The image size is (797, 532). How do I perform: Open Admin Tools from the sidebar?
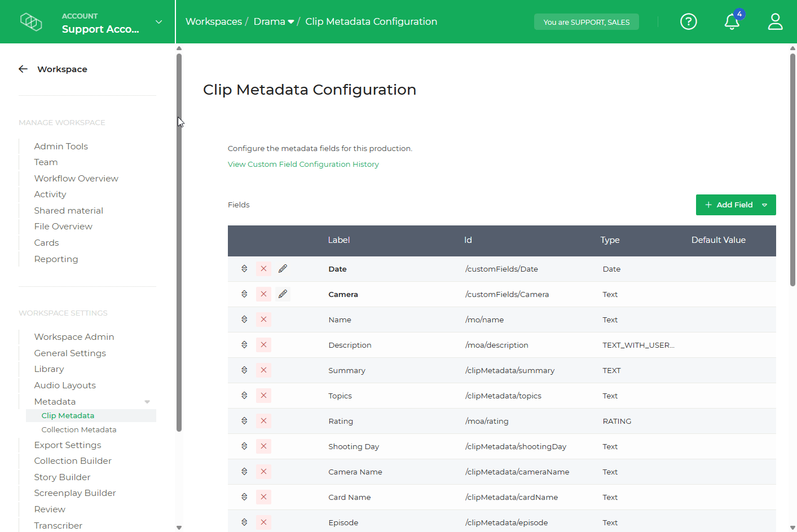pyautogui.click(x=60, y=146)
